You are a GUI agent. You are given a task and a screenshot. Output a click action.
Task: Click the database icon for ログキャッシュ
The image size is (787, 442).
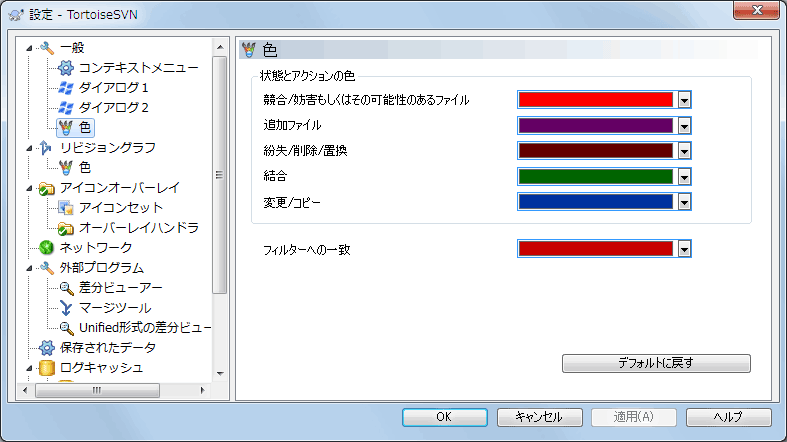pos(47,368)
